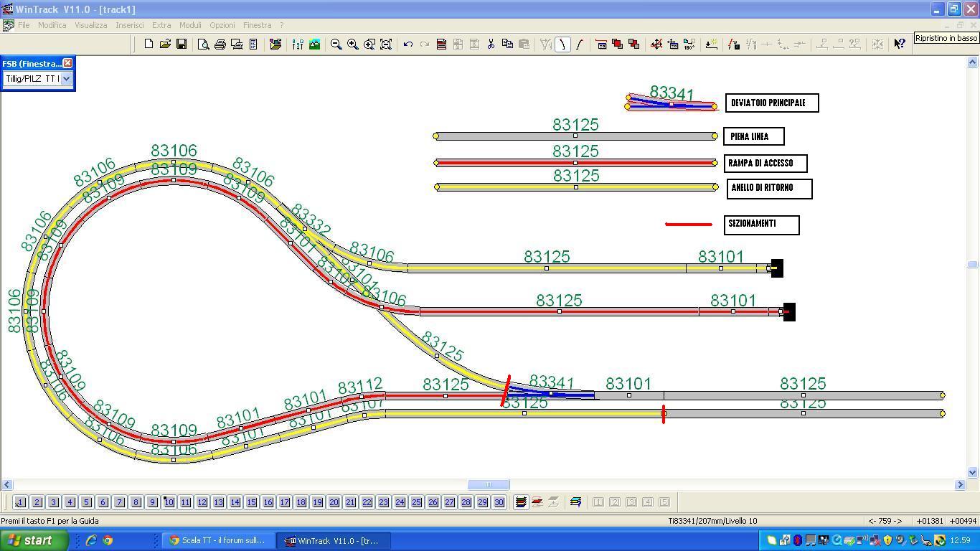Click the rotate 180° icon
This screenshot has width=980, height=551.
pyautogui.click(x=689, y=44)
